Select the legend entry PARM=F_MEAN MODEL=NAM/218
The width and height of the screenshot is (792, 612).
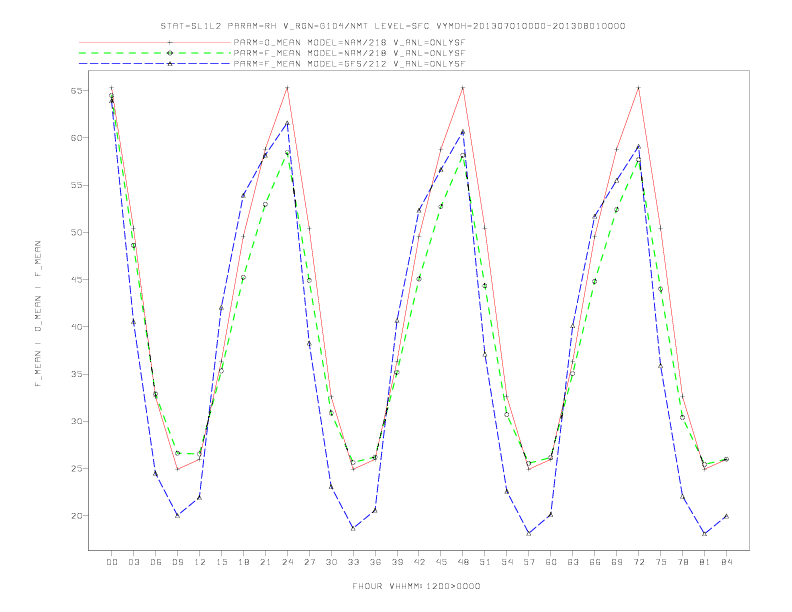349,53
